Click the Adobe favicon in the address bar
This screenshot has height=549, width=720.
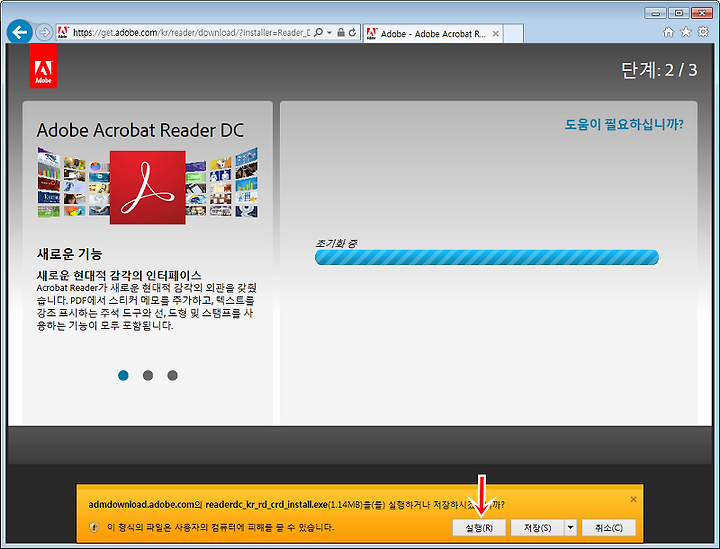(x=63, y=33)
